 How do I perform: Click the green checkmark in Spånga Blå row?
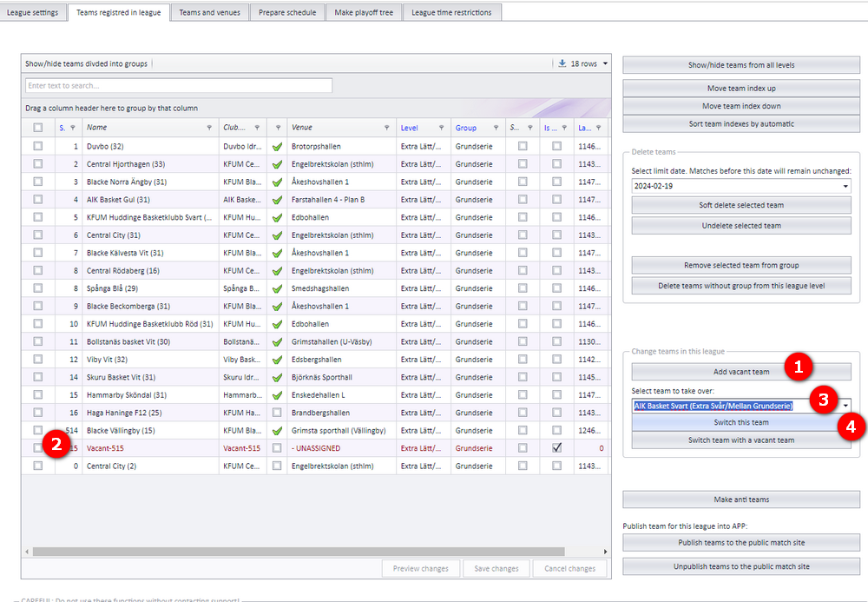(x=278, y=288)
